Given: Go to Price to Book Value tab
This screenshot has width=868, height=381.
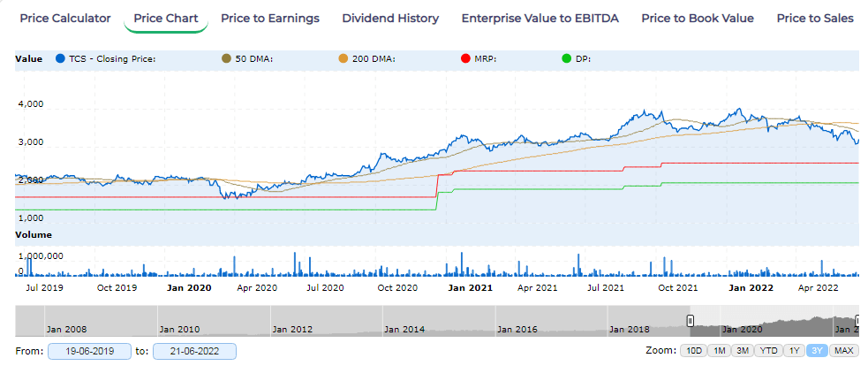Looking at the screenshot, I should point(698,19).
